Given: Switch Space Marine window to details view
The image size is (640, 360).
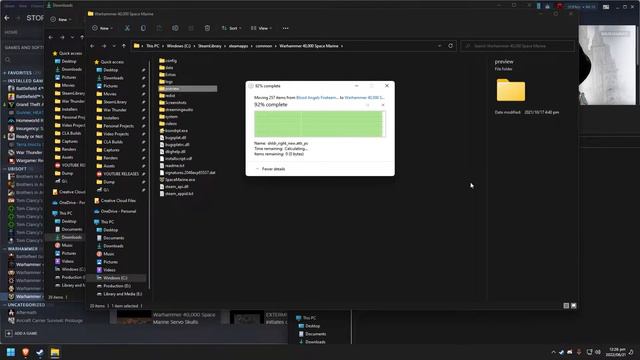Looking at the screenshot, I should [566, 305].
